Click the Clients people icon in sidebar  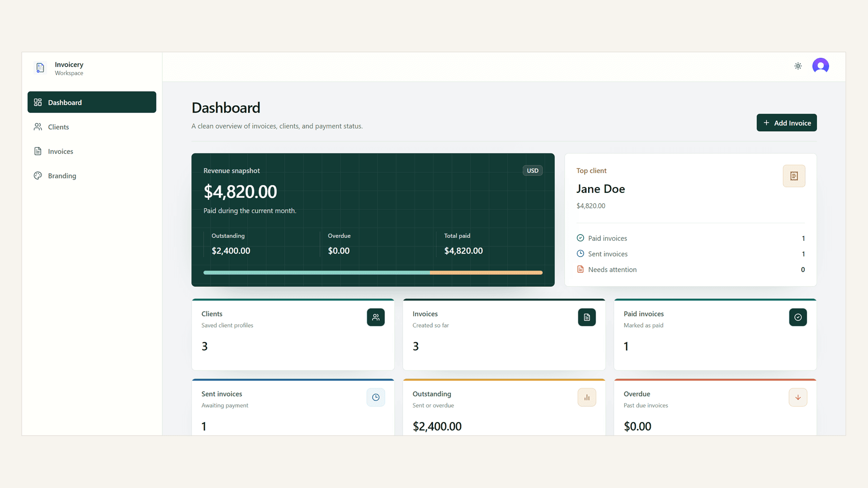(38, 127)
